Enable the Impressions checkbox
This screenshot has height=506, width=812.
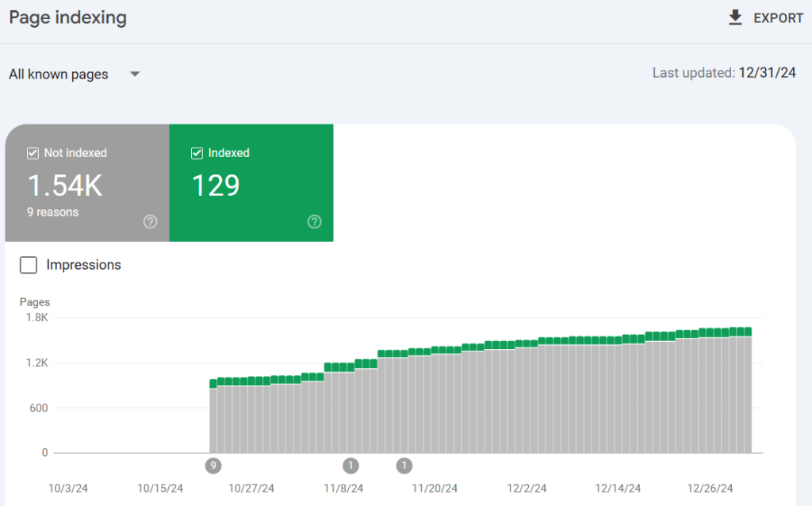[x=29, y=265]
